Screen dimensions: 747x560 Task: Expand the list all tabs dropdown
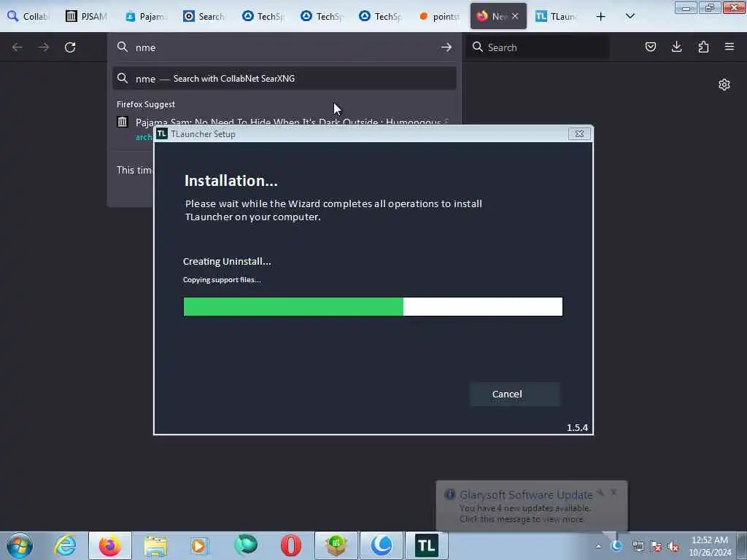(x=630, y=16)
